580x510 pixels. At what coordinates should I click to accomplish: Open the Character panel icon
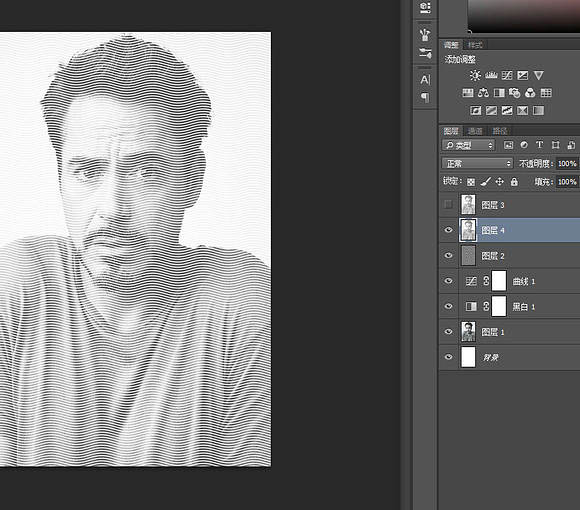point(425,80)
